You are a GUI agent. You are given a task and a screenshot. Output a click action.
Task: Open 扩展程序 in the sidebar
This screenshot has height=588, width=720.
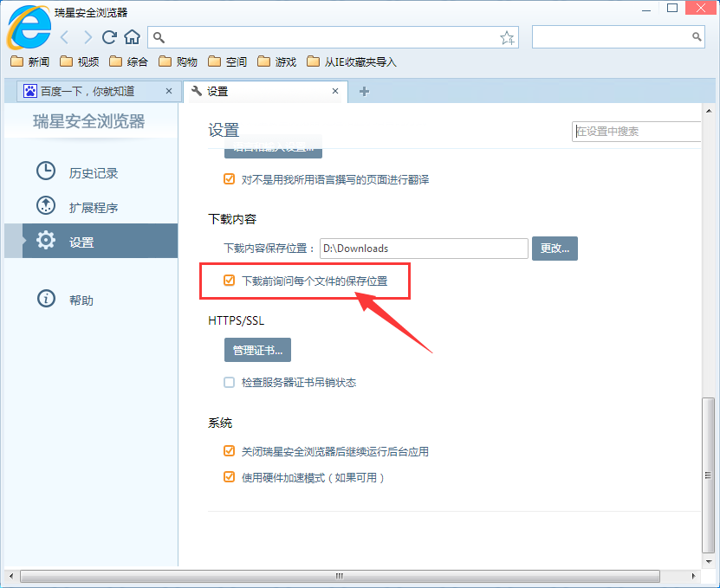(93, 207)
